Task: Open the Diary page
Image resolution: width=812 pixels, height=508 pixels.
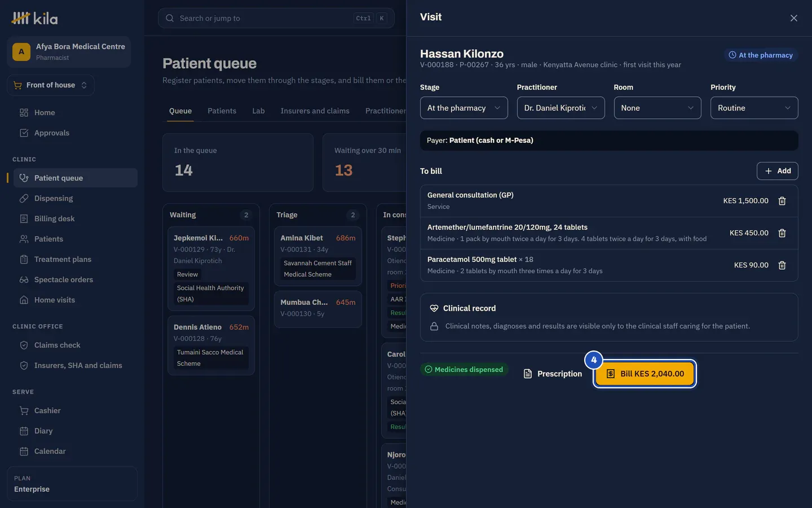Action: coord(75,431)
